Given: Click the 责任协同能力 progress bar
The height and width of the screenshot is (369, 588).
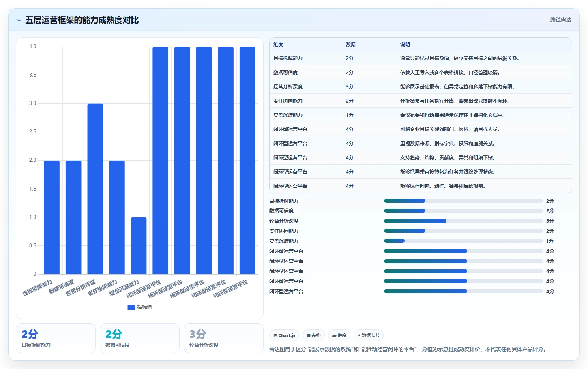Looking at the screenshot, I should pos(463,231).
